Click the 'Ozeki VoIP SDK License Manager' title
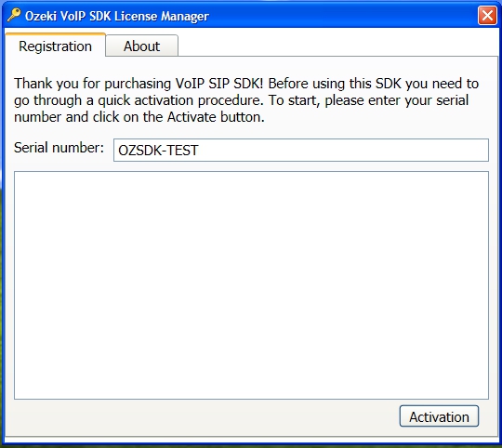Screen dimensions: 502x448 (117, 16)
